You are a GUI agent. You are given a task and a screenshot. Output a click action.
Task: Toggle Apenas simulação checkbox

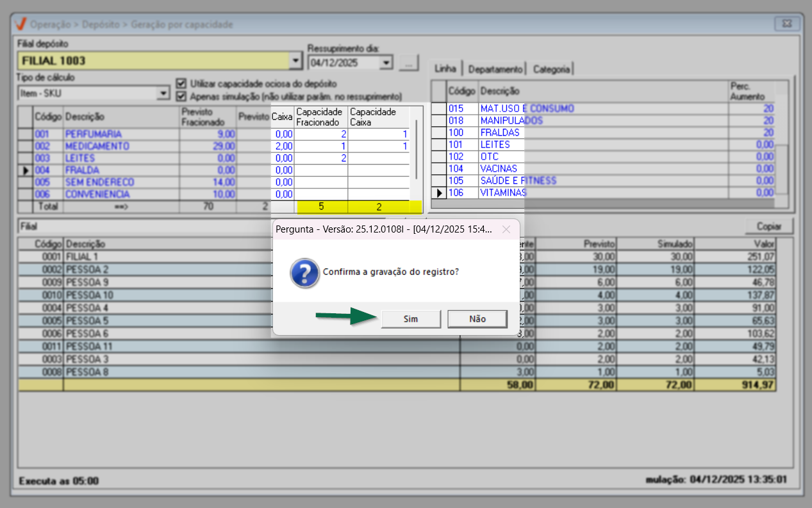coord(181,96)
